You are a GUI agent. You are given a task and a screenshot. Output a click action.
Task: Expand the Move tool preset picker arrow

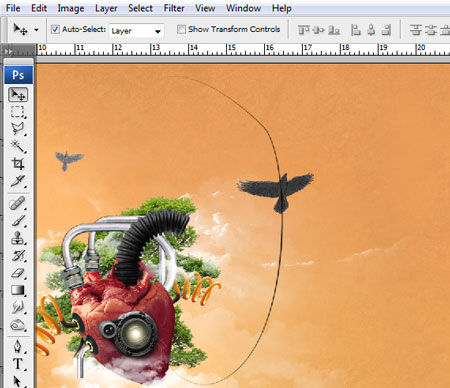click(x=36, y=30)
